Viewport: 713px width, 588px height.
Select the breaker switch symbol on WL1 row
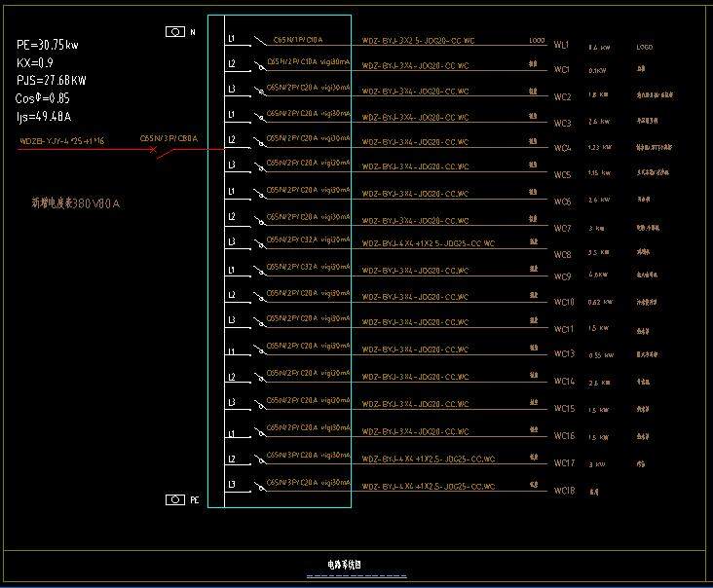[259, 42]
